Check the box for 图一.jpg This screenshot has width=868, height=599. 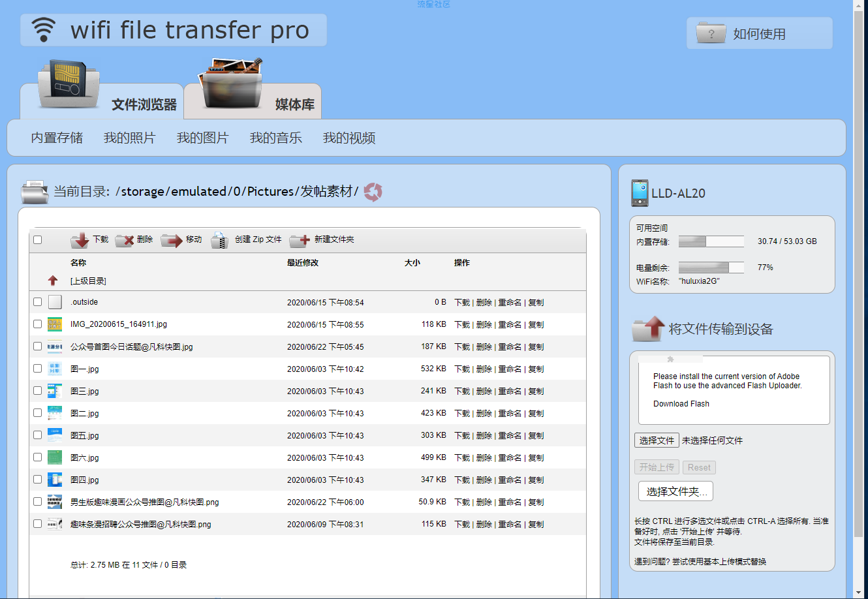[37, 368]
